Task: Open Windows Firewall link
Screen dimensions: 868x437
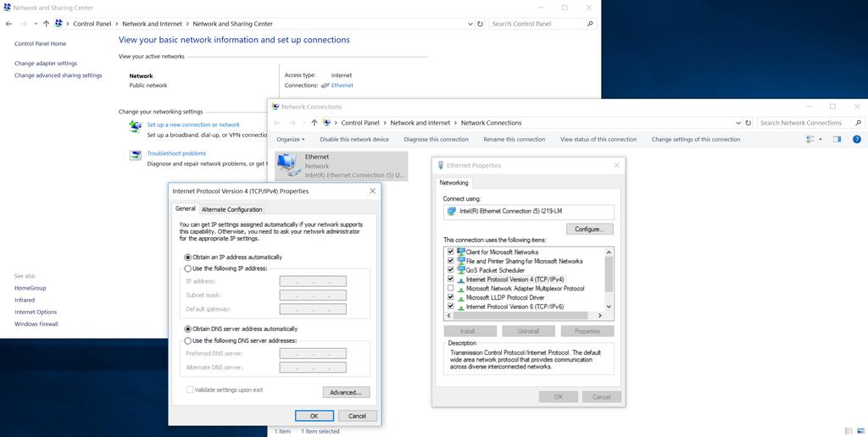Action: (36, 324)
